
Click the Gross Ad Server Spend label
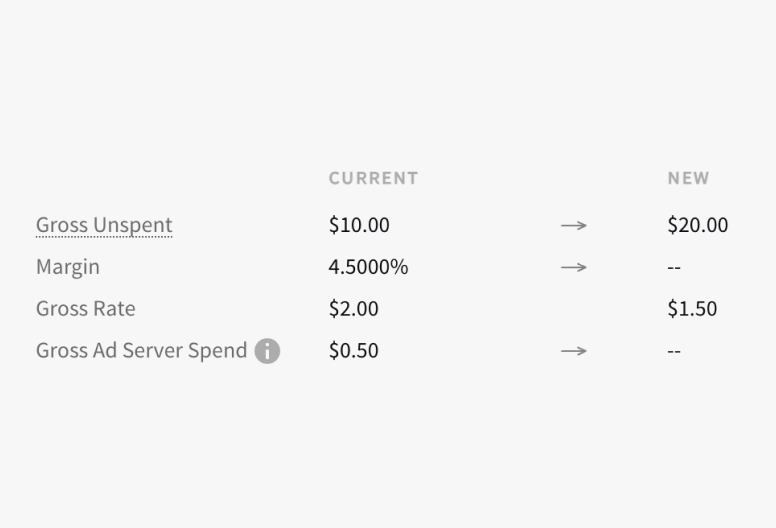point(141,351)
